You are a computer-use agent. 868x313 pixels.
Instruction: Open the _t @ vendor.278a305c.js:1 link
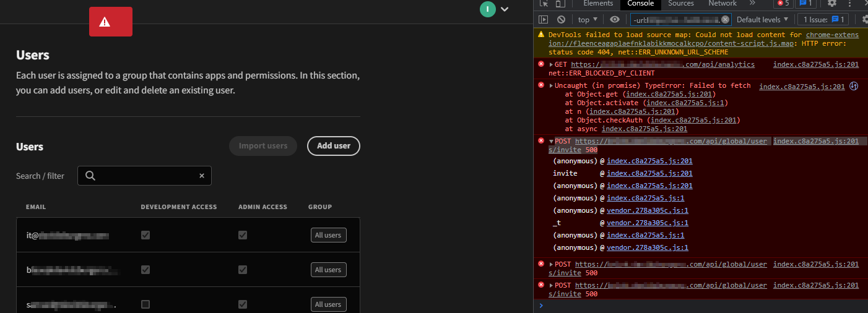coord(648,223)
